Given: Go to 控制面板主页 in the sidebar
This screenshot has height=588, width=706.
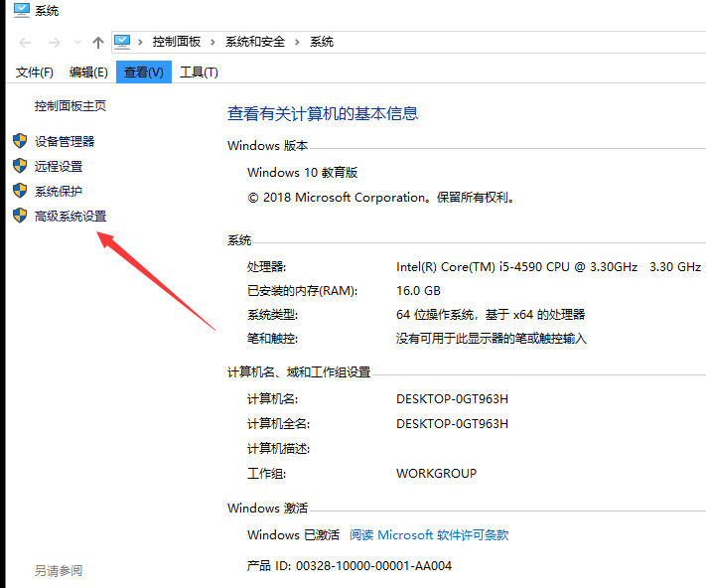Looking at the screenshot, I should coord(71,105).
